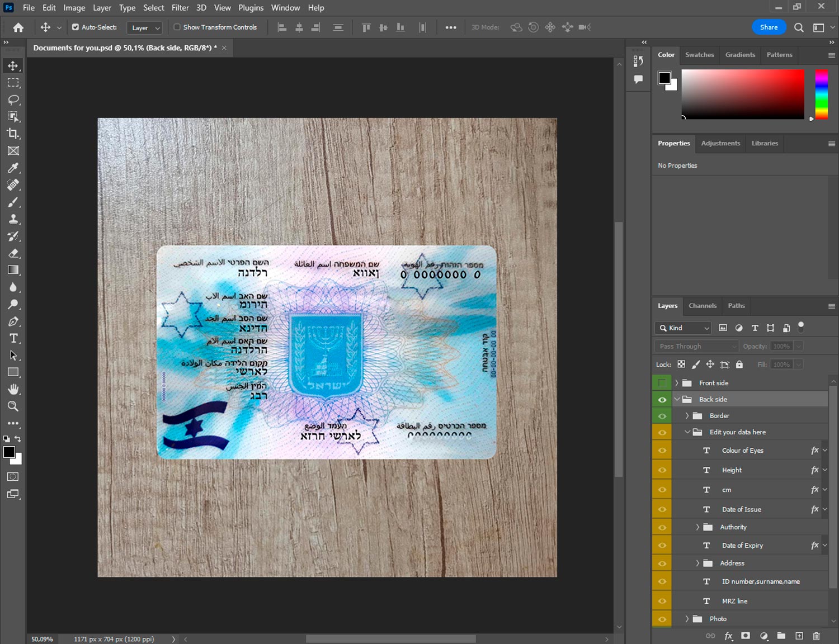Enable Show Transform Controls
This screenshot has width=839, height=644.
click(177, 27)
